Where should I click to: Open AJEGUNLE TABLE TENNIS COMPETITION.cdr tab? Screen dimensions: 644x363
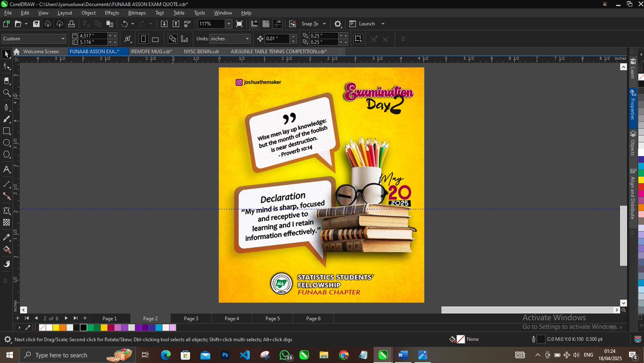279,51
